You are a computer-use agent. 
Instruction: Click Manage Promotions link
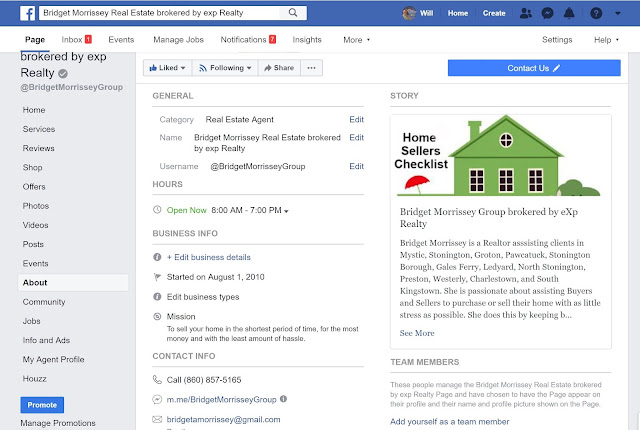(x=58, y=423)
